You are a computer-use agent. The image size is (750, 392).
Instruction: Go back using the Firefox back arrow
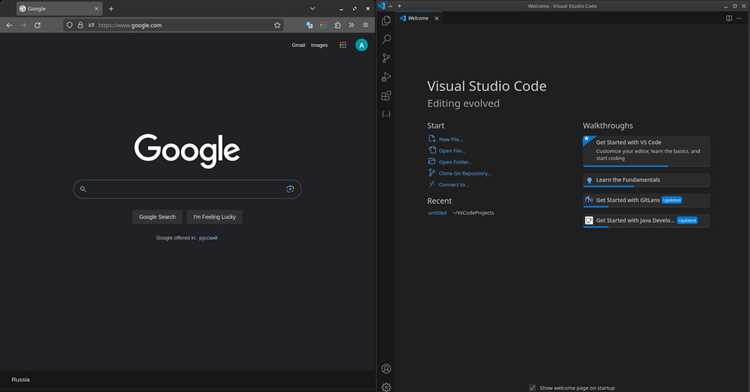[x=10, y=25]
